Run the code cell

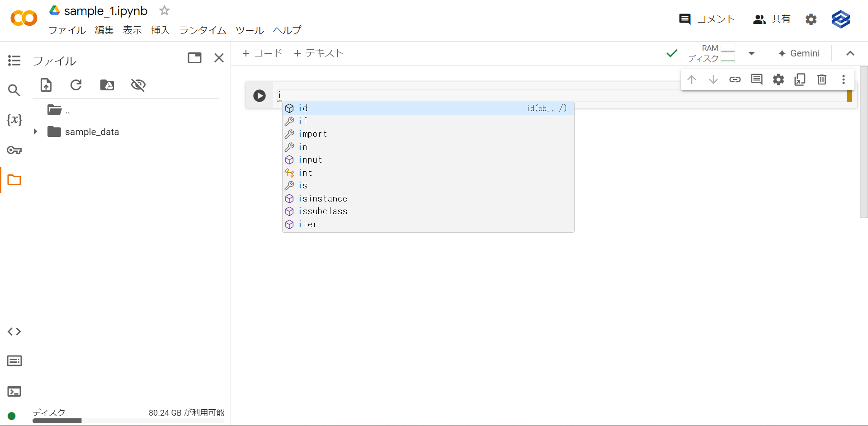coord(259,95)
